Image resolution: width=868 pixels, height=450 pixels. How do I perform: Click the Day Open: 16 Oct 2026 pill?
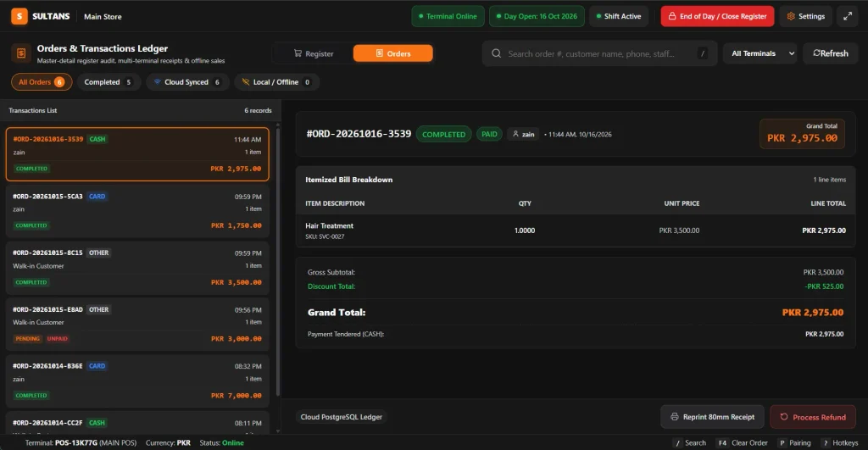point(537,16)
